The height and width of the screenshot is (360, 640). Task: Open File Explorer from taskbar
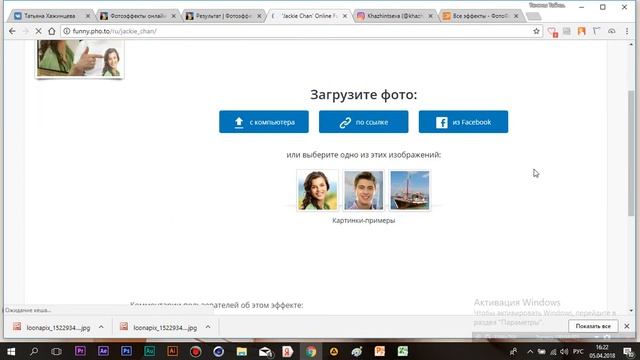click(x=242, y=351)
